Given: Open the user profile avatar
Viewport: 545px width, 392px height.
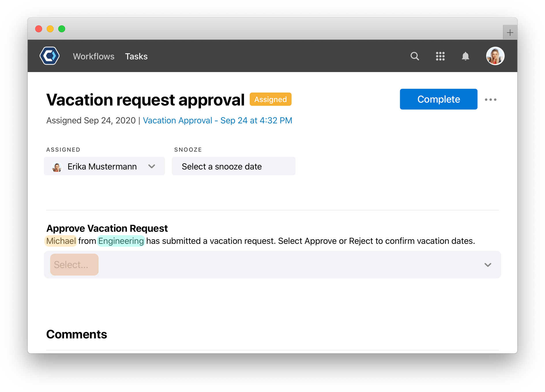Looking at the screenshot, I should click(495, 56).
